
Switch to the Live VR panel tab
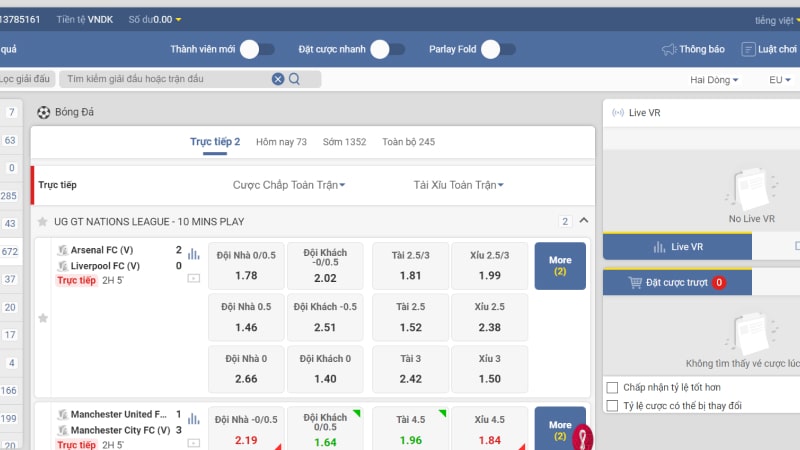pyautogui.click(x=677, y=246)
